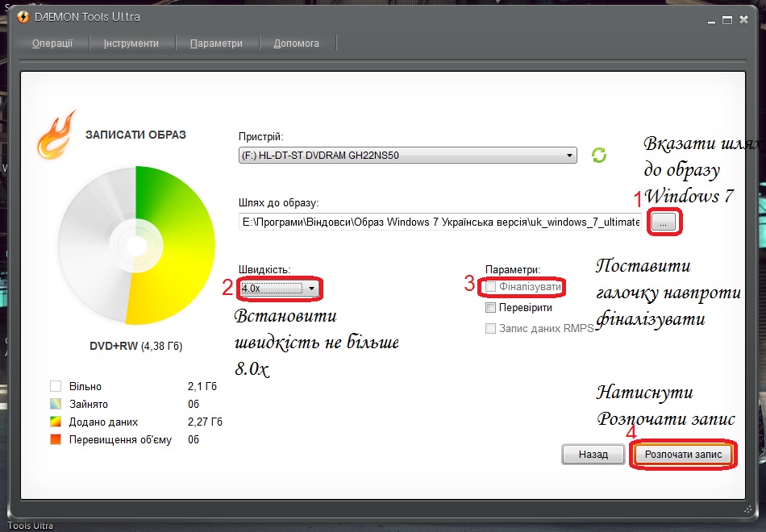Toggle the Перевірити checkbox

pyautogui.click(x=491, y=308)
